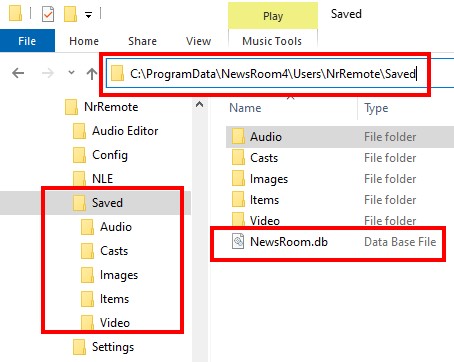
Task: Click the Forward navigation arrow
Action: (x=48, y=73)
